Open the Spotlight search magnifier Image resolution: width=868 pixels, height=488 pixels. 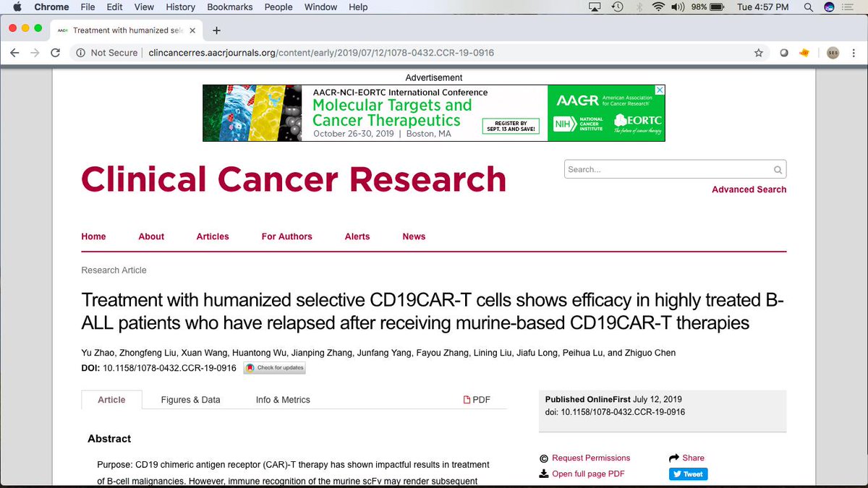click(x=808, y=7)
